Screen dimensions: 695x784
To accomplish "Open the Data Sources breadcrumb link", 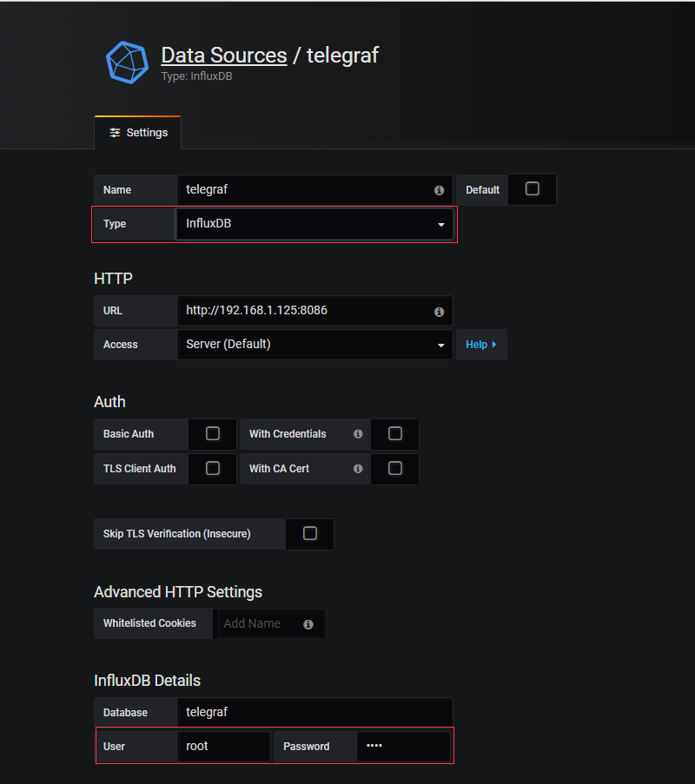I will click(224, 55).
